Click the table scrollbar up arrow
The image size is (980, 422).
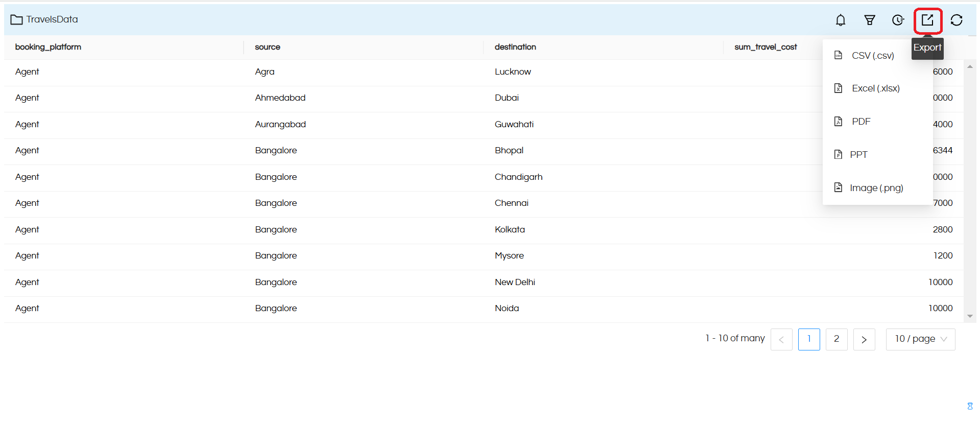point(970,67)
